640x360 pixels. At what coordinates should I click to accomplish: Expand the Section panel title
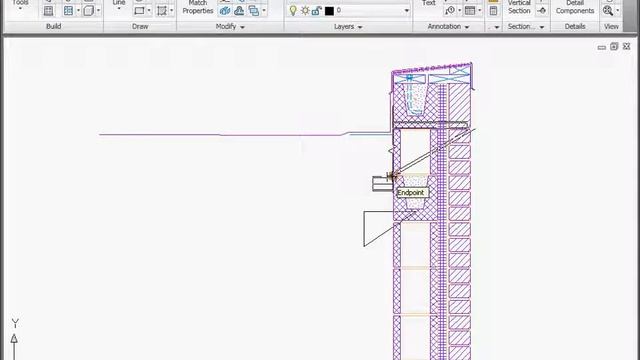(526, 27)
